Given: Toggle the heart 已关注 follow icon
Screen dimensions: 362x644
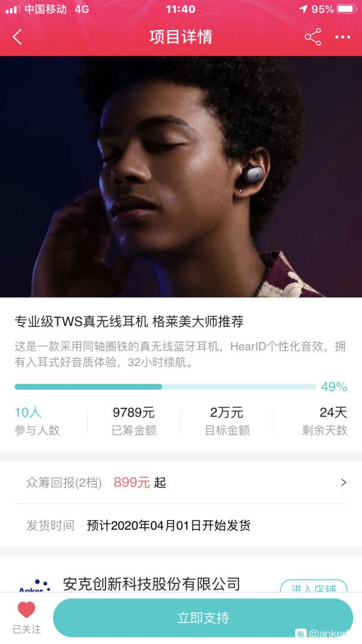Looking at the screenshot, I should click(27, 610).
